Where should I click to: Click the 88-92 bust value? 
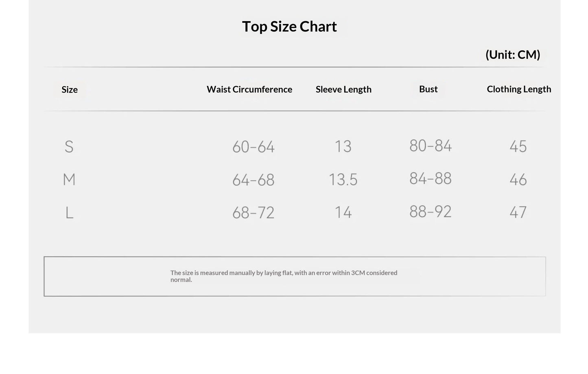(431, 211)
